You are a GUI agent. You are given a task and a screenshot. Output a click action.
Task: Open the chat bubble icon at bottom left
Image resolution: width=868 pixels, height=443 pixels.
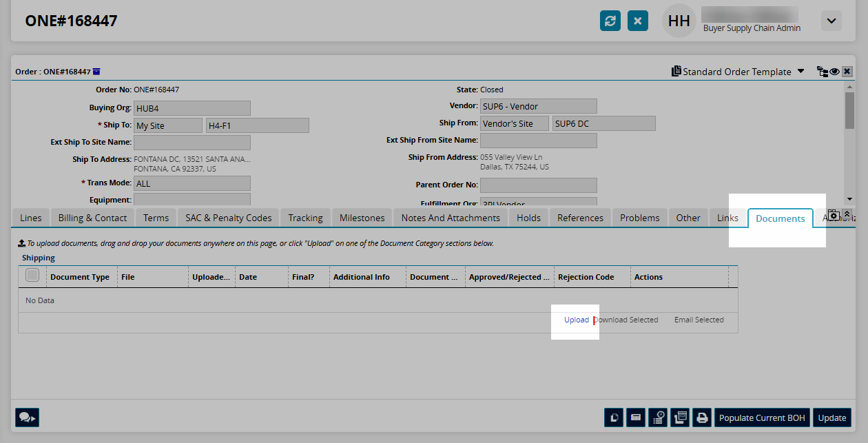click(x=28, y=418)
